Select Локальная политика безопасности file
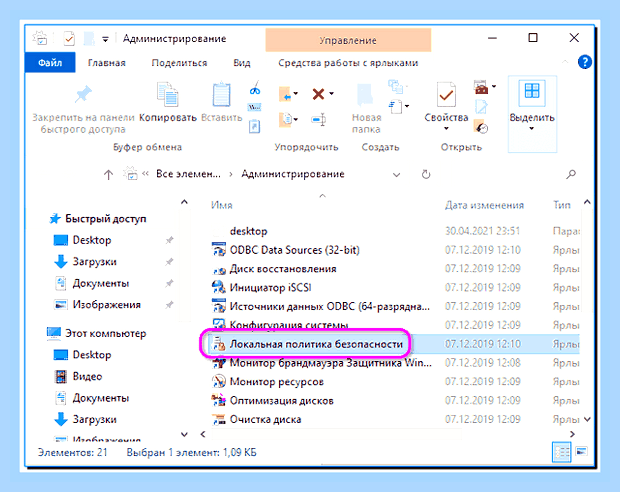620x492 pixels. [316, 344]
